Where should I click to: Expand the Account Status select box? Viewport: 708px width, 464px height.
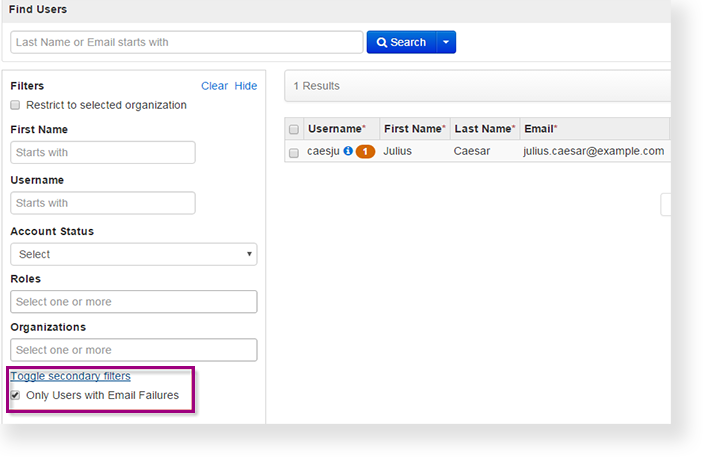tap(133, 254)
